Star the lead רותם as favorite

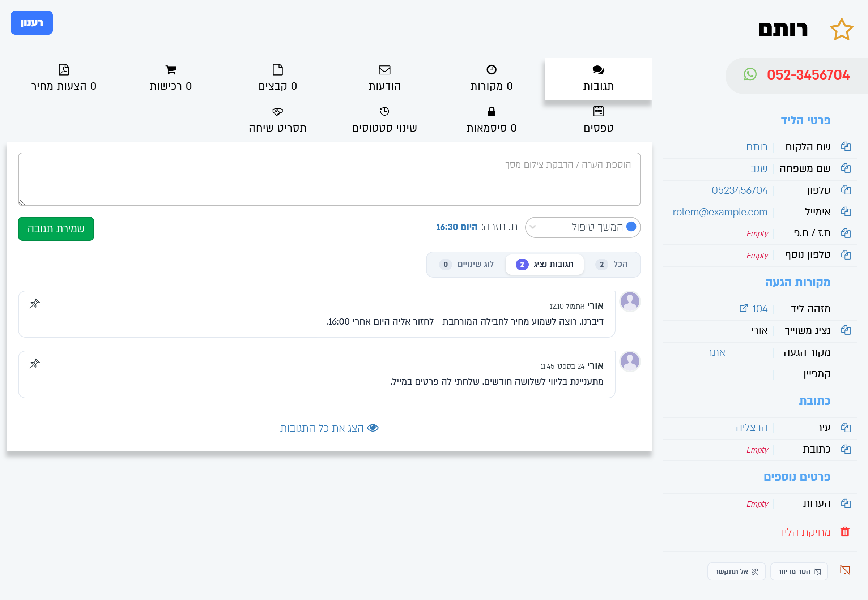coord(842,29)
